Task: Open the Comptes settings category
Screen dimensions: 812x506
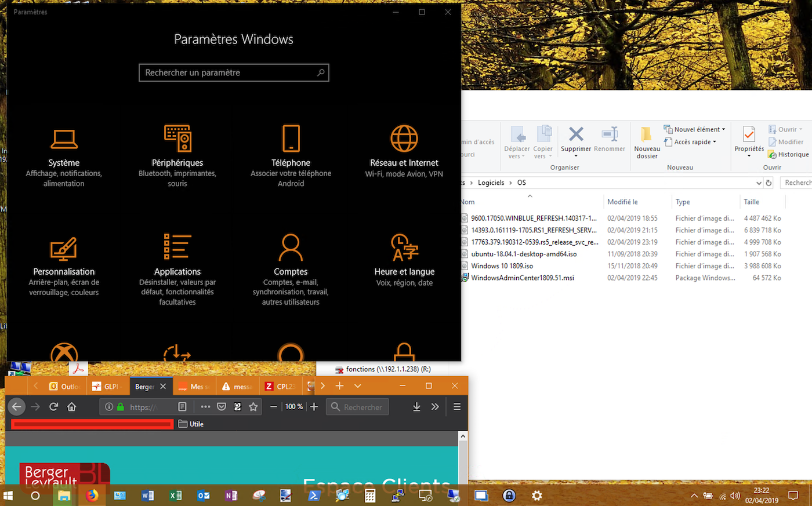Action: [291, 270]
